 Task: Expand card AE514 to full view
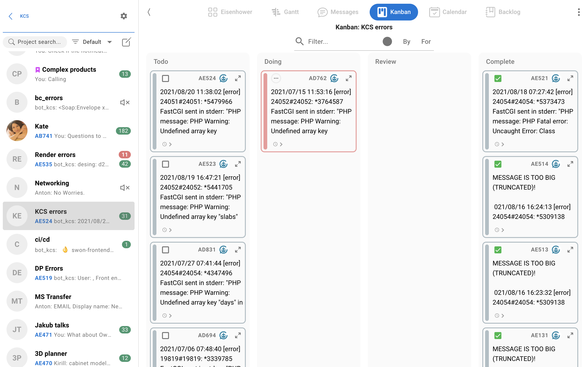point(570,164)
